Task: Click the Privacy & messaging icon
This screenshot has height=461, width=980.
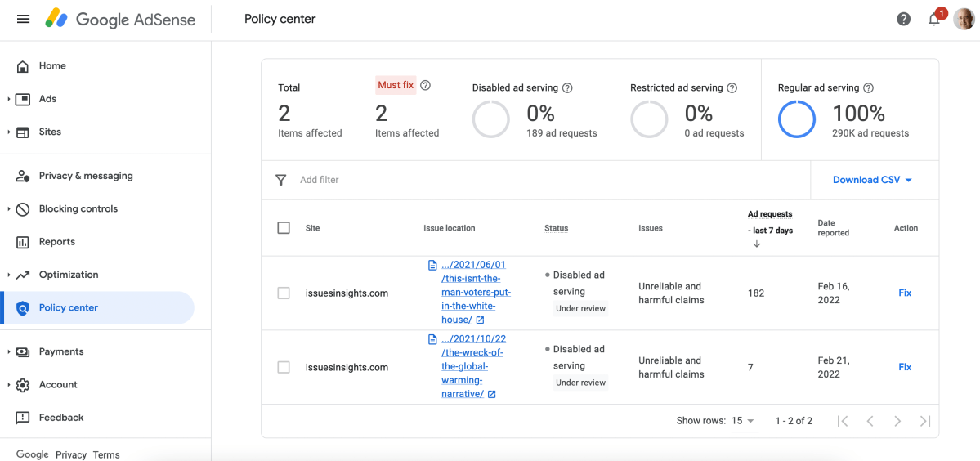Action: [x=23, y=177]
